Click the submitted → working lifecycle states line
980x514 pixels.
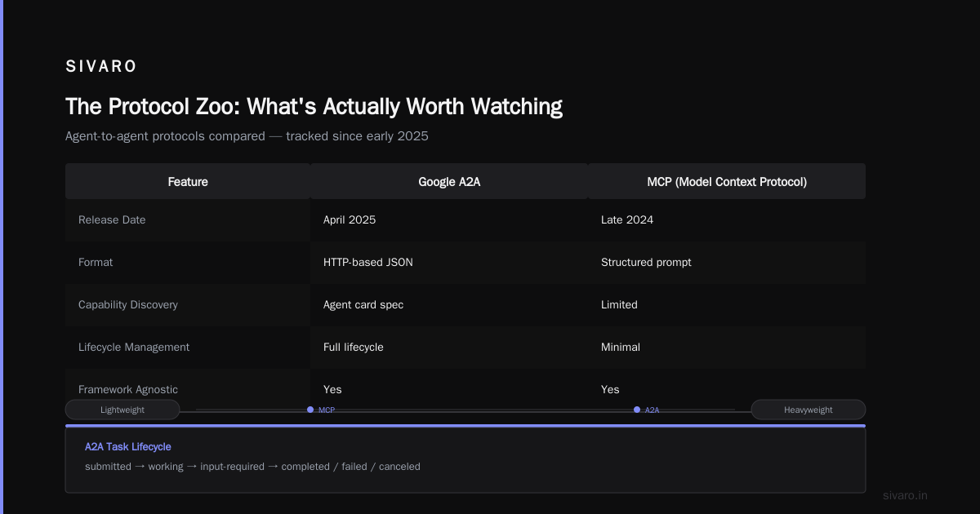click(x=252, y=467)
